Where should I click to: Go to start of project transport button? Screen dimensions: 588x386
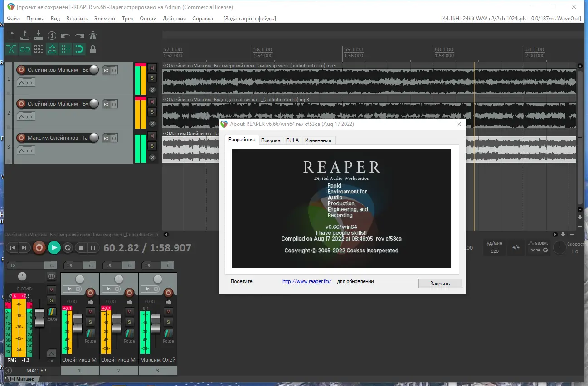(13, 247)
